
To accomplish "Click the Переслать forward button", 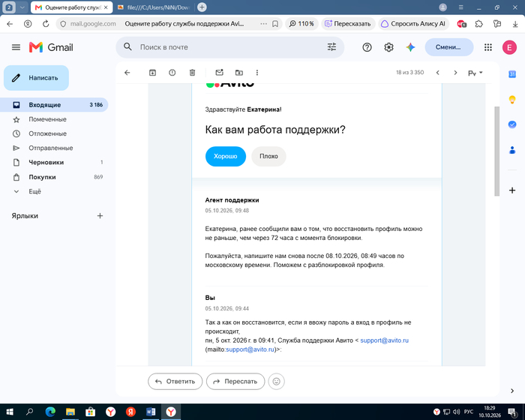I will [x=235, y=381].
